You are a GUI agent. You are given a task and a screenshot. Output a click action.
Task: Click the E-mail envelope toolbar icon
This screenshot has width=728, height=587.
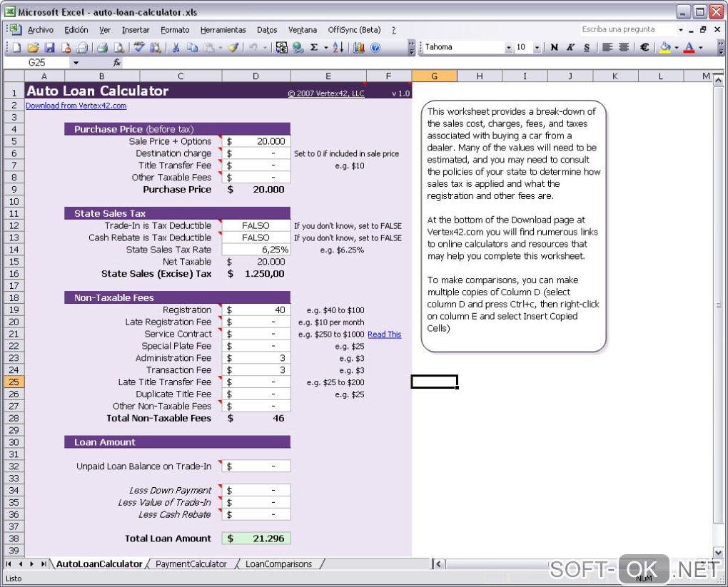coord(82,47)
